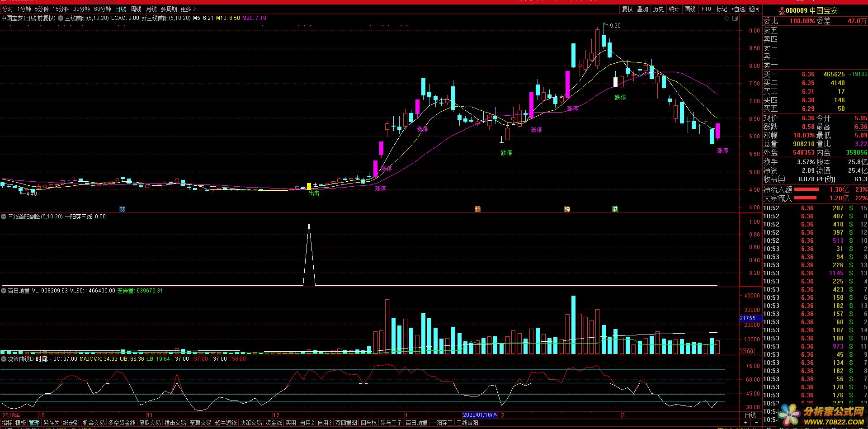The height and width of the screenshot is (429, 868).
Task: Collapse the 决策曲线D indicator panel
Action: 4,359
